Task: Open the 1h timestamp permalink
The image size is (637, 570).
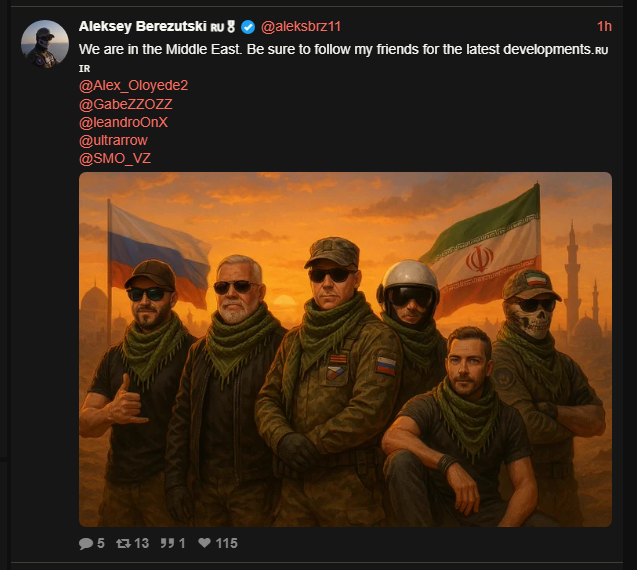Action: tap(604, 26)
